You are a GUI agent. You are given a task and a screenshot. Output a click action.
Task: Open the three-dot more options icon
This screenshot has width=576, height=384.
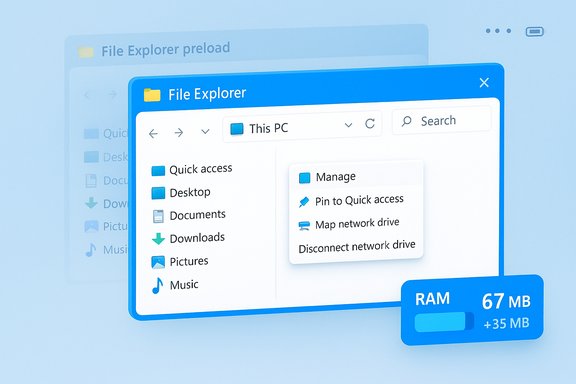[498, 31]
